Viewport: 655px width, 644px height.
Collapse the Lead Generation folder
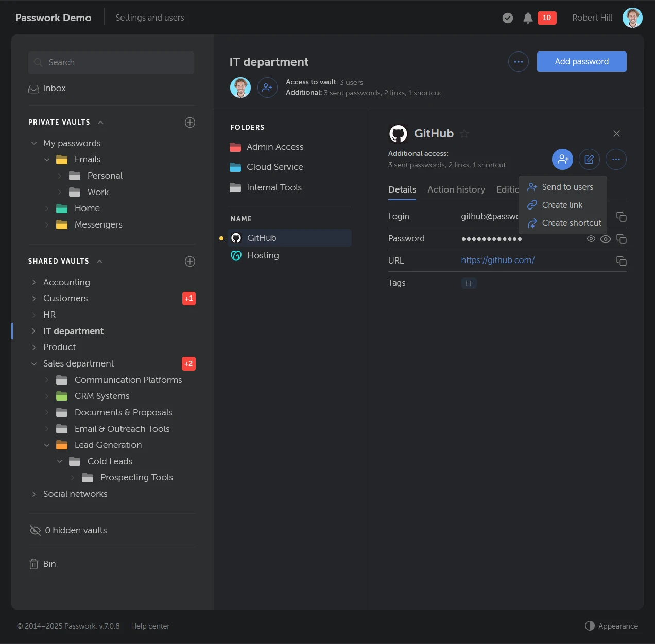[47, 445]
